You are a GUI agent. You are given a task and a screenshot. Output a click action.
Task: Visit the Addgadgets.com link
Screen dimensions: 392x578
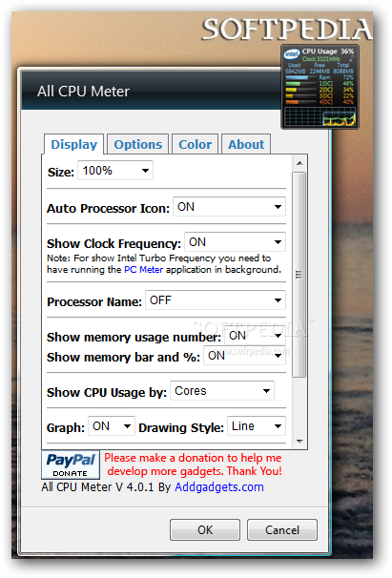[x=219, y=487]
